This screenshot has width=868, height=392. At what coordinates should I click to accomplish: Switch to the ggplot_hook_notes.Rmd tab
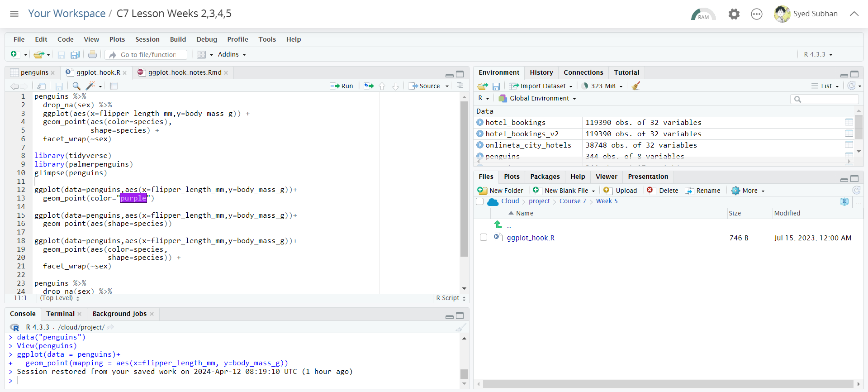pyautogui.click(x=185, y=72)
